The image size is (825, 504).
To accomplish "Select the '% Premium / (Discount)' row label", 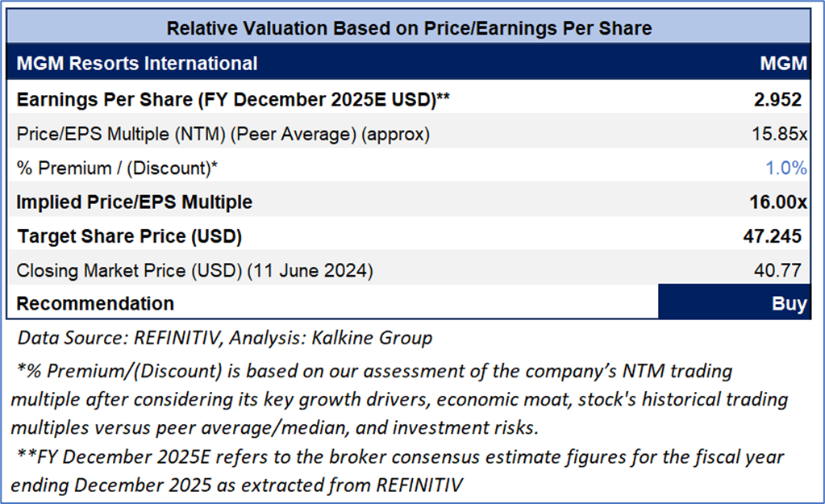I will [x=118, y=168].
